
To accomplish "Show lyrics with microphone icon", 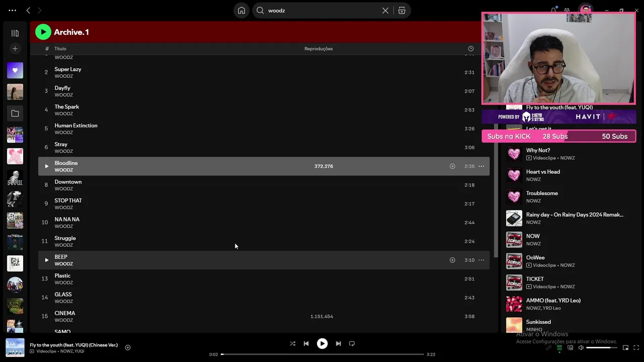I will tap(548, 348).
